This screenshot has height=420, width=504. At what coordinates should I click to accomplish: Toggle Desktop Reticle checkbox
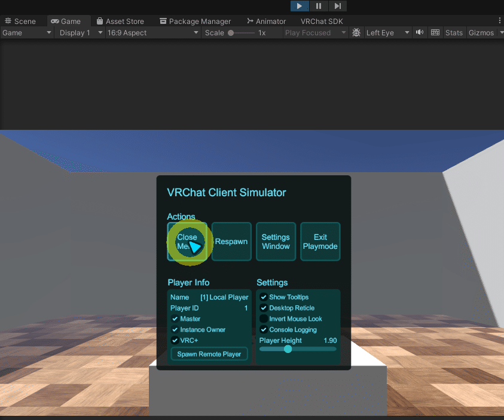pos(264,308)
